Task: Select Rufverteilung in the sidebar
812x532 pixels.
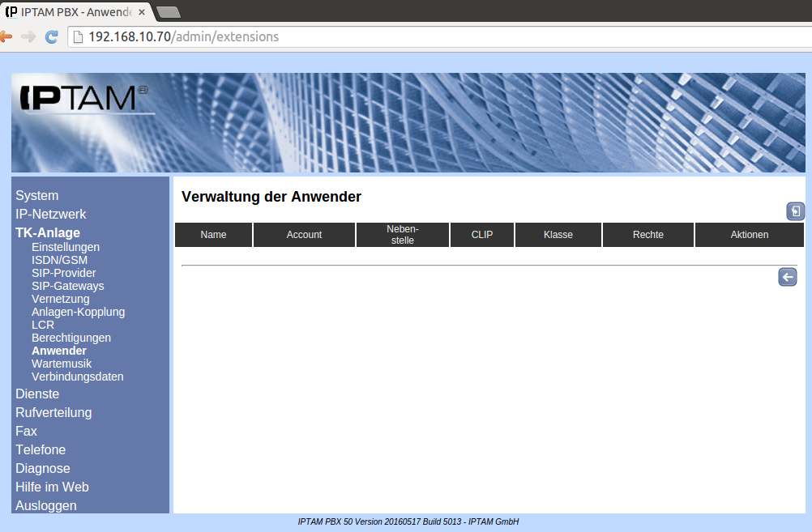Action: click(53, 412)
